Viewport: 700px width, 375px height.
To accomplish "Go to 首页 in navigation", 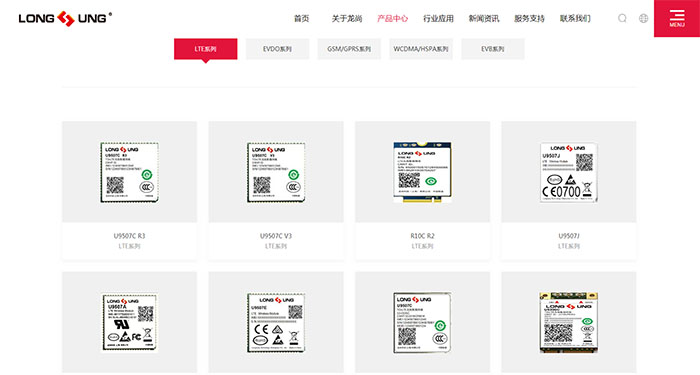I will pyautogui.click(x=301, y=18).
